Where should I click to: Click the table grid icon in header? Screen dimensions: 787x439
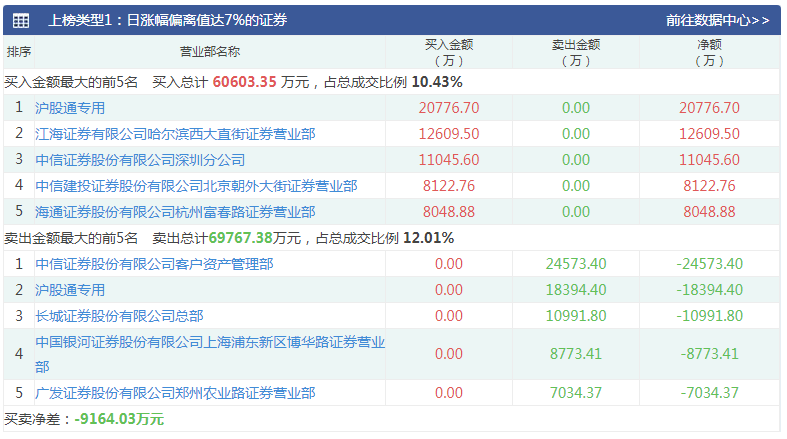[x=21, y=21]
